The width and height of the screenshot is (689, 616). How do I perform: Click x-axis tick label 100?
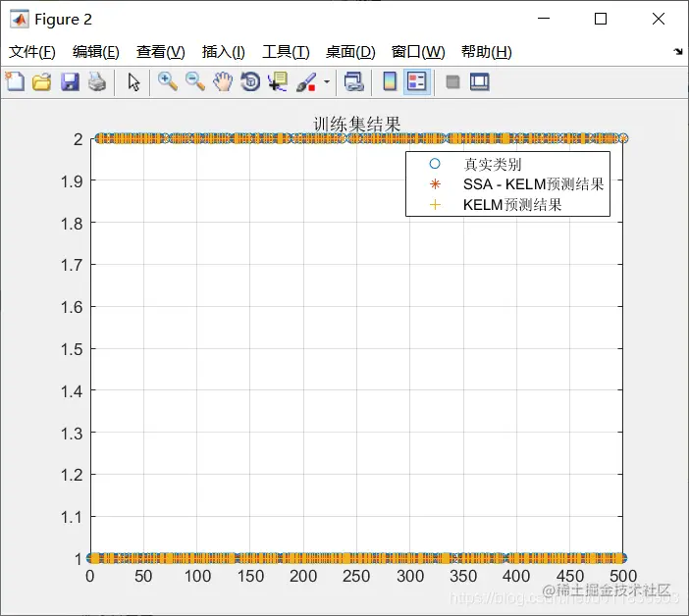point(197,576)
